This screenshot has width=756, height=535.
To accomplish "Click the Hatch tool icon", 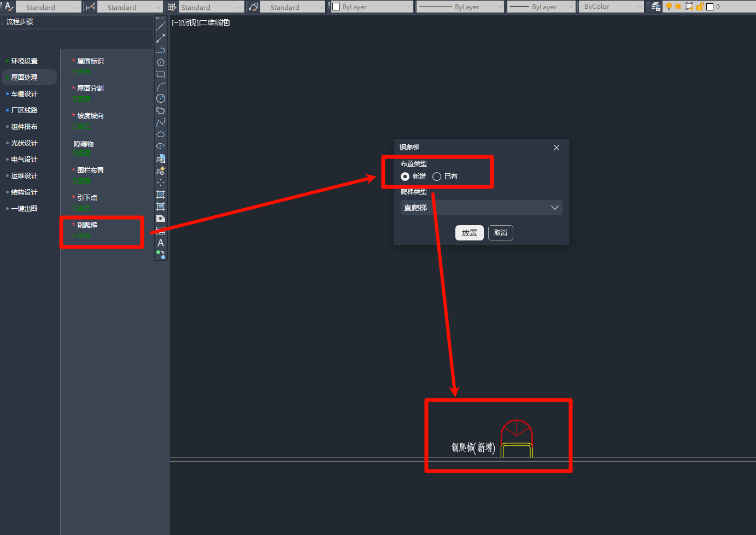I will tap(161, 195).
